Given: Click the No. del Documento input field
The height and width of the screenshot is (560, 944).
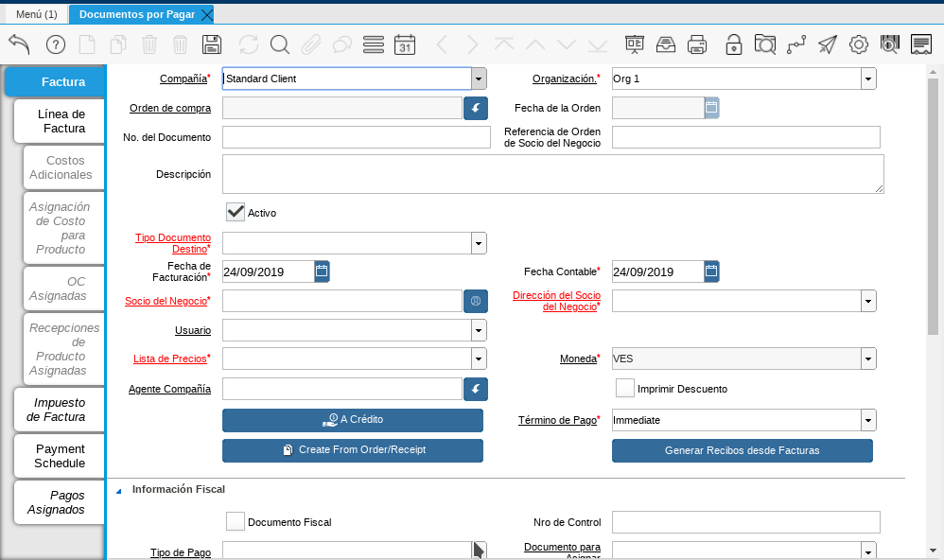Looking at the screenshot, I should [357, 136].
